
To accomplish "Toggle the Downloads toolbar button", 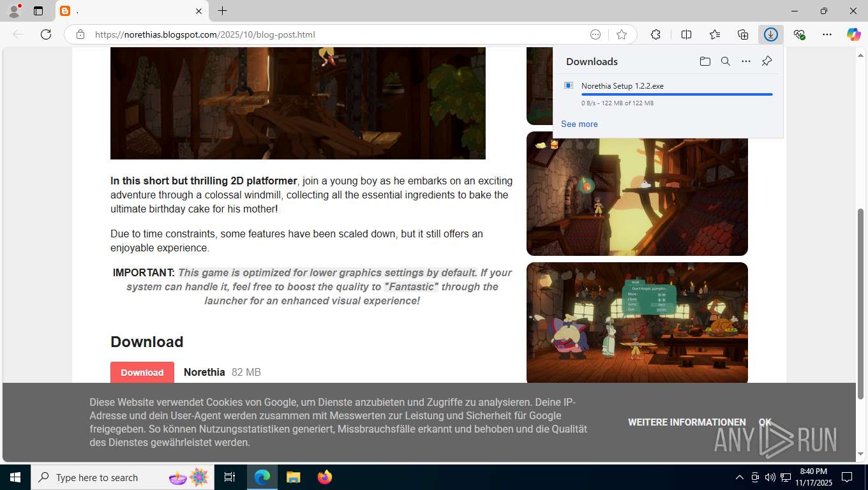I will pyautogui.click(x=771, y=34).
